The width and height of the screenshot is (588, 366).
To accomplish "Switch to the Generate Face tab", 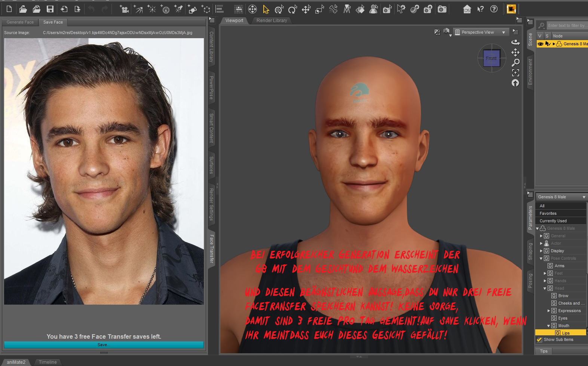I will click(x=20, y=22).
